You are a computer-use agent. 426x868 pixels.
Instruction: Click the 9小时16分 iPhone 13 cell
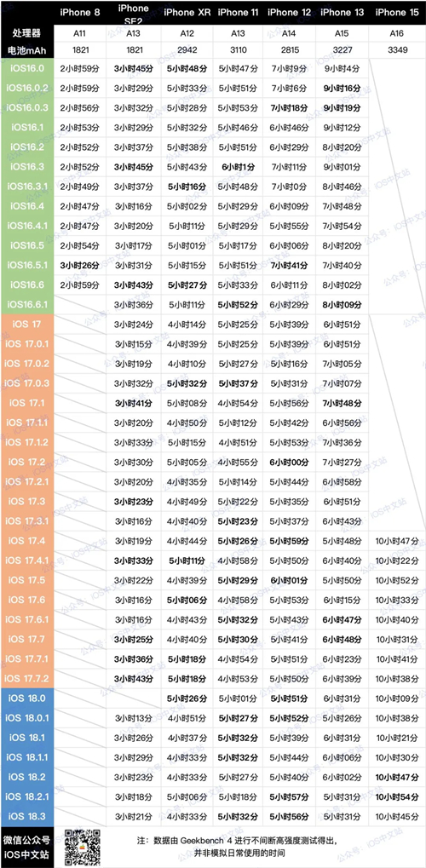(343, 88)
